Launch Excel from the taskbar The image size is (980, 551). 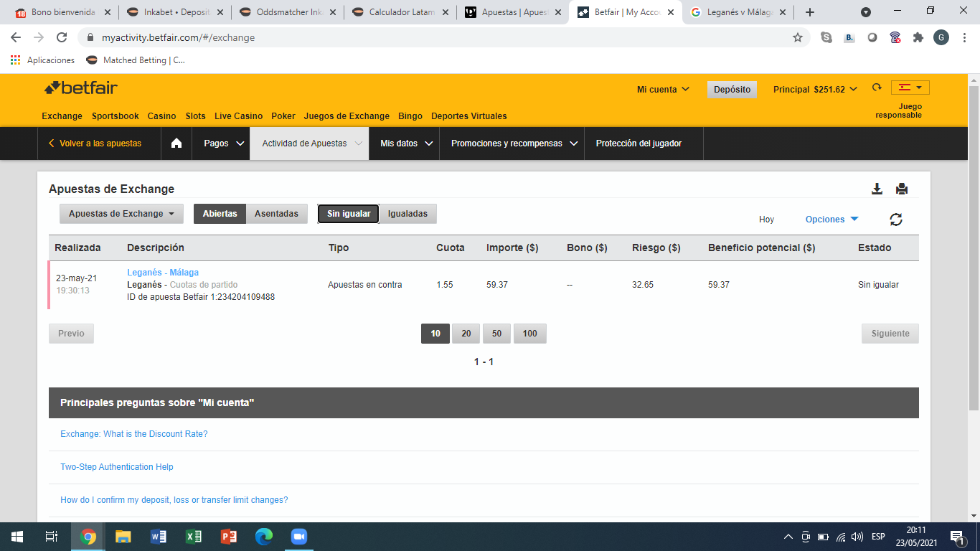point(194,537)
